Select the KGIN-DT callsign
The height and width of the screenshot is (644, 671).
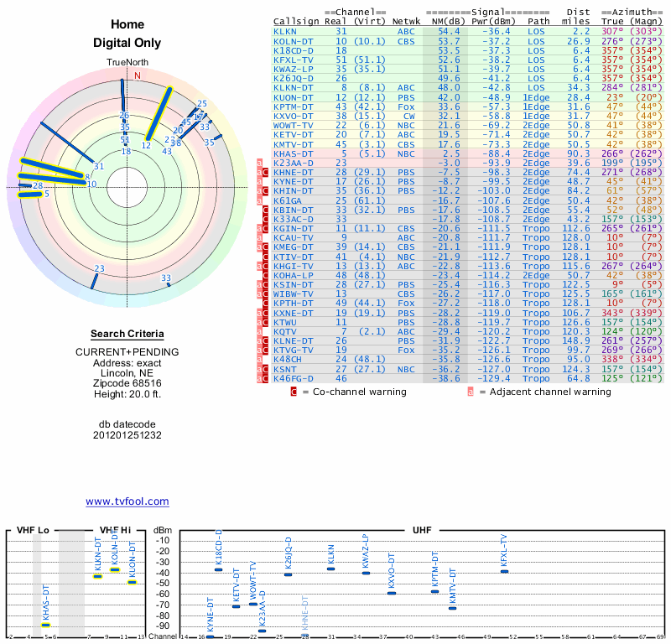294,228
